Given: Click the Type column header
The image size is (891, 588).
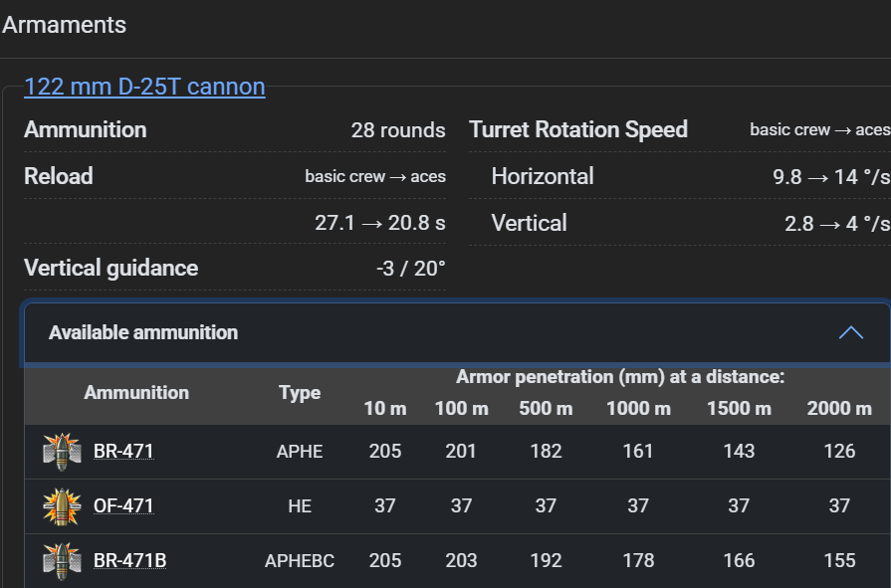Looking at the screenshot, I should (300, 393).
